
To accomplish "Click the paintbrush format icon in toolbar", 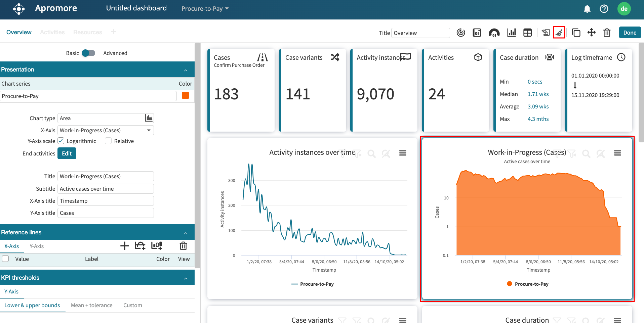I will 559,33.
